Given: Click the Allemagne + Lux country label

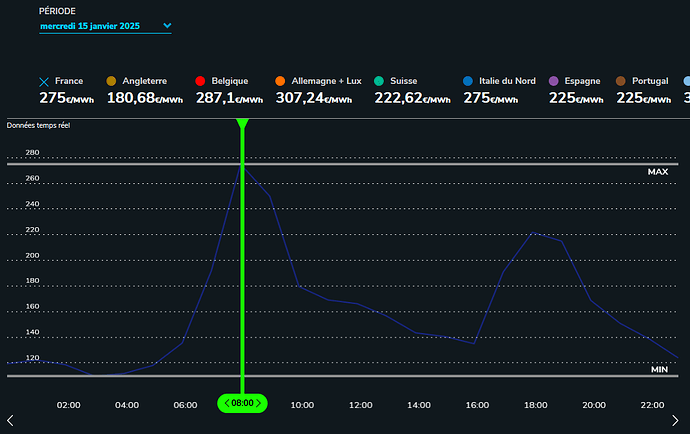Looking at the screenshot, I should [x=327, y=80].
